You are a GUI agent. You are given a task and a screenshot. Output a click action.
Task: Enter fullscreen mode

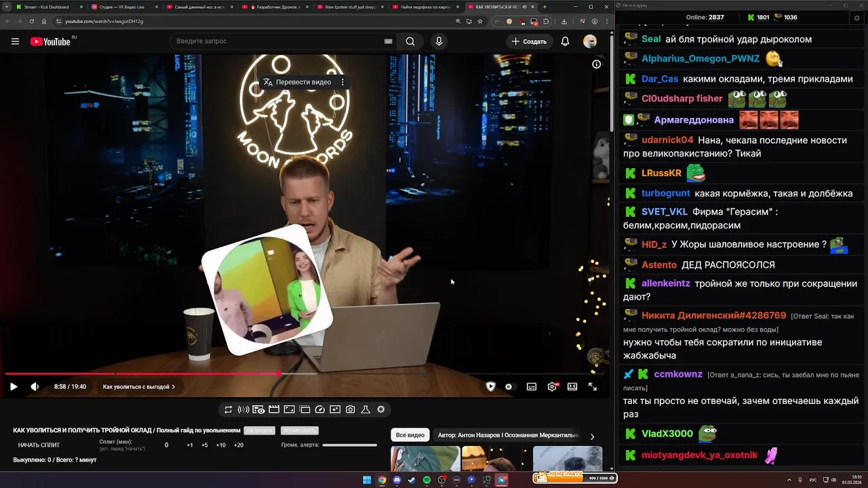(x=593, y=386)
